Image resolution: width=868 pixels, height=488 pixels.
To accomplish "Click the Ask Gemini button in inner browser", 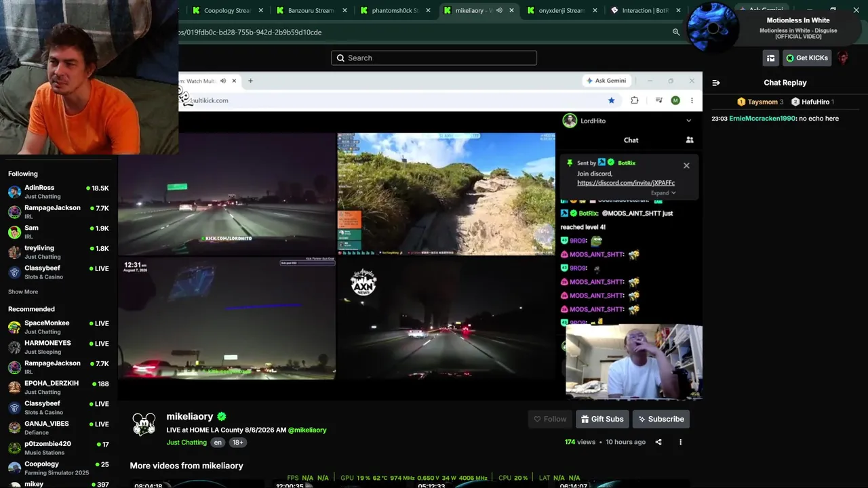I will tap(606, 81).
